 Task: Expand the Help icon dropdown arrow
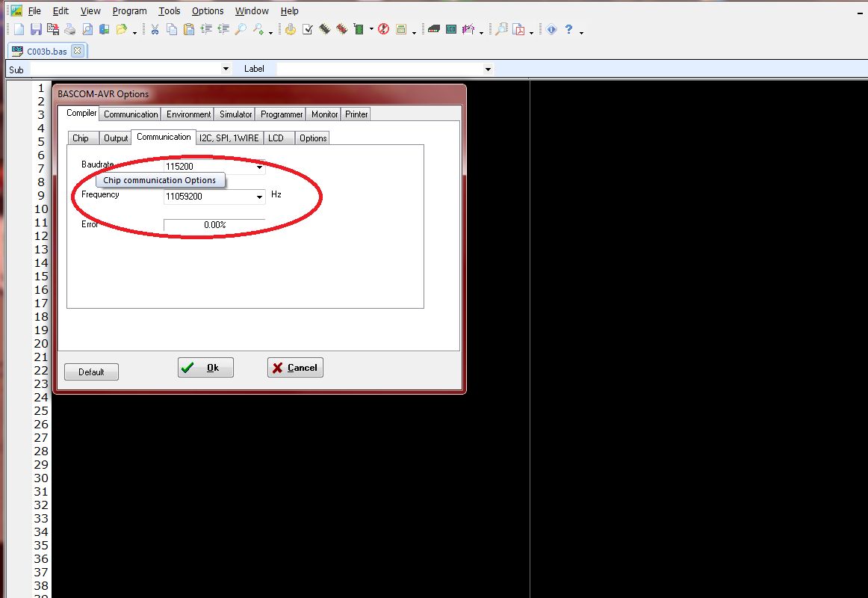[581, 32]
